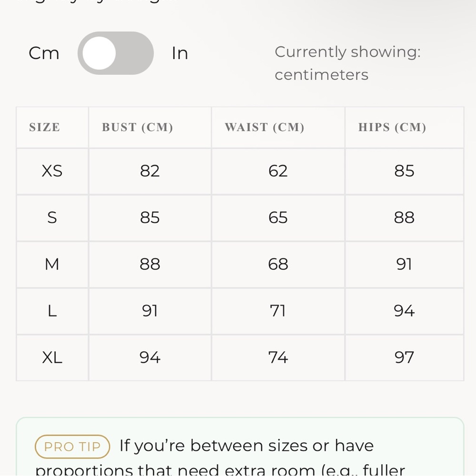Select the In unit label

pos(180,53)
